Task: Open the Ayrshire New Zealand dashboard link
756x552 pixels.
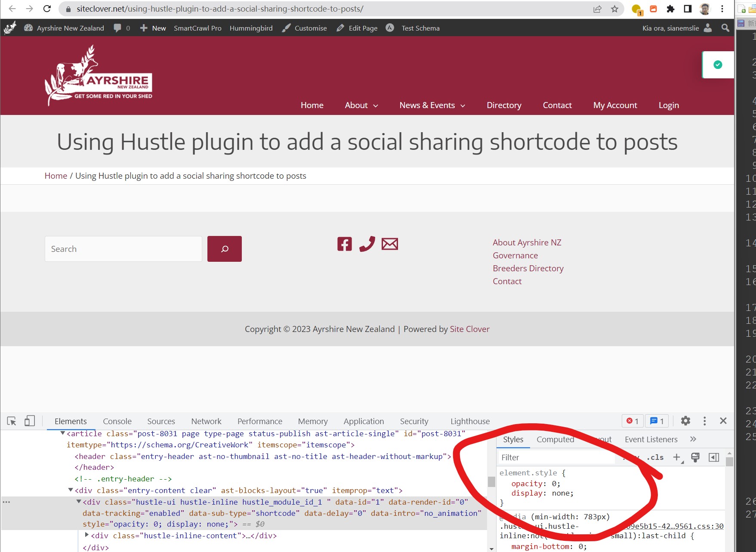Action: click(x=64, y=28)
